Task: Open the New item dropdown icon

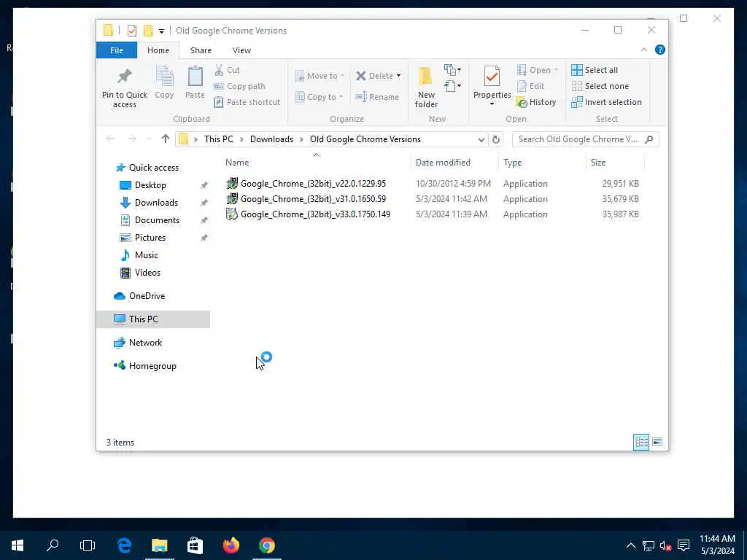Action: [452, 70]
